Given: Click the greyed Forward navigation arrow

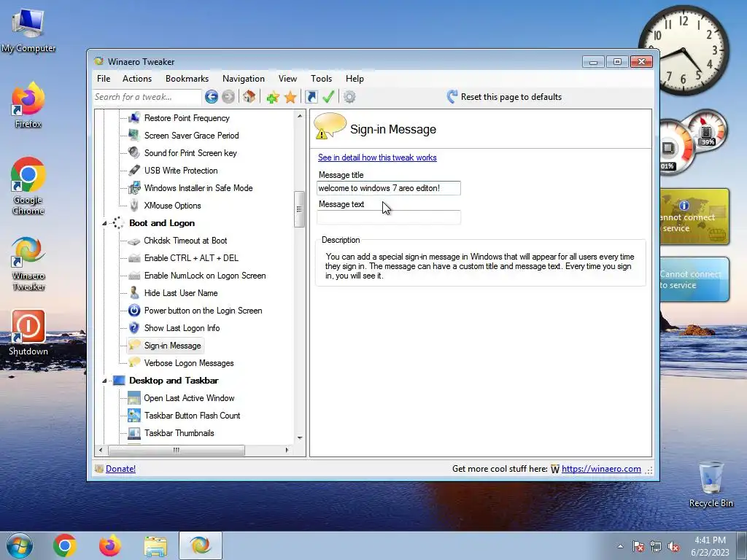Looking at the screenshot, I should (x=228, y=97).
